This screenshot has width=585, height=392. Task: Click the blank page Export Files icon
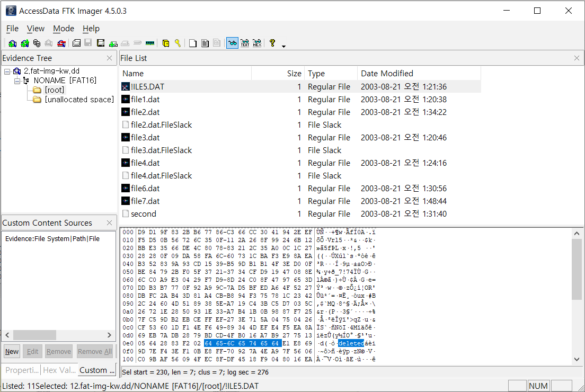pyautogui.click(x=193, y=43)
